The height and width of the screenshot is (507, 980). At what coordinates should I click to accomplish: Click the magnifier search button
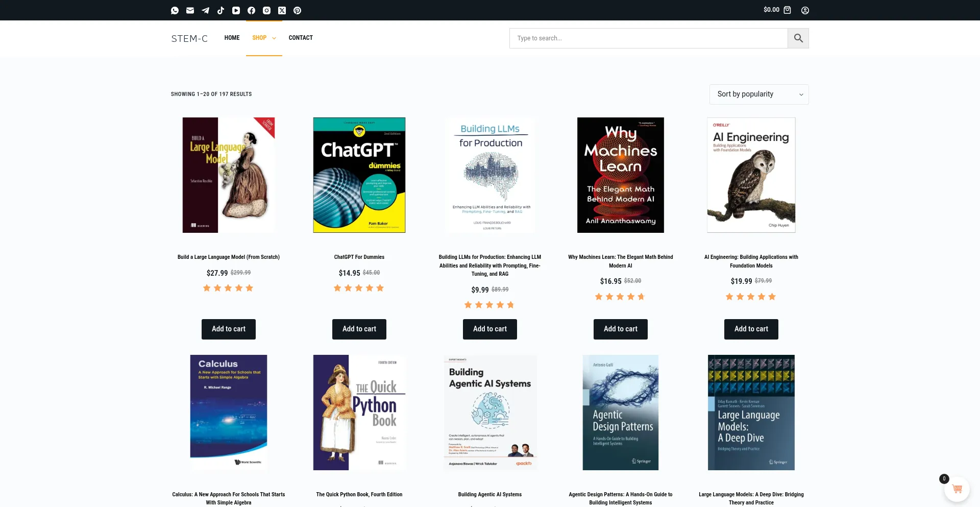pos(798,38)
